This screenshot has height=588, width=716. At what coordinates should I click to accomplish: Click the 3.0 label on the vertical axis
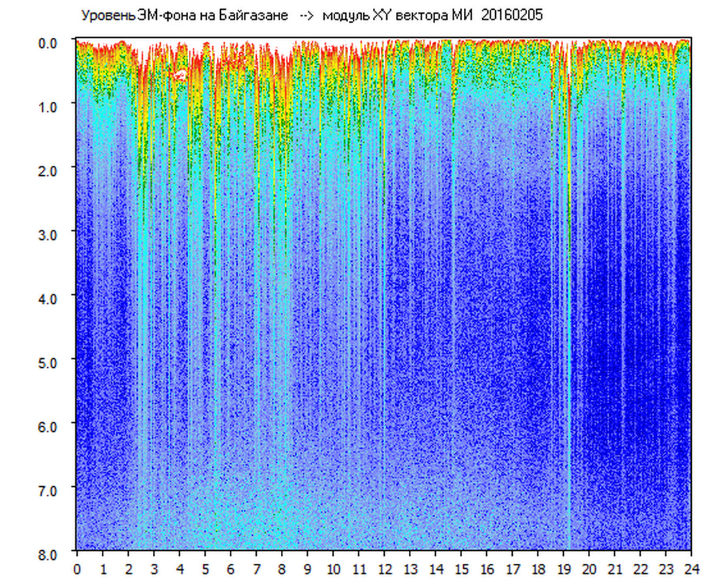[x=50, y=233]
